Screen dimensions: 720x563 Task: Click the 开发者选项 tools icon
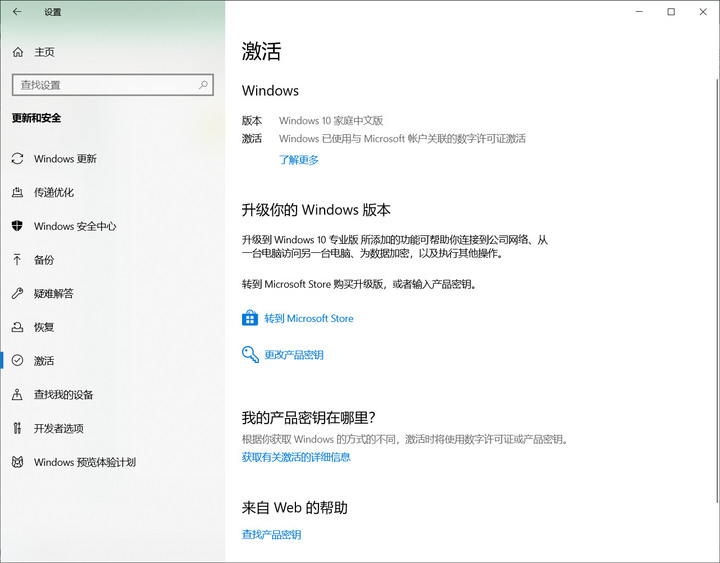pos(17,428)
